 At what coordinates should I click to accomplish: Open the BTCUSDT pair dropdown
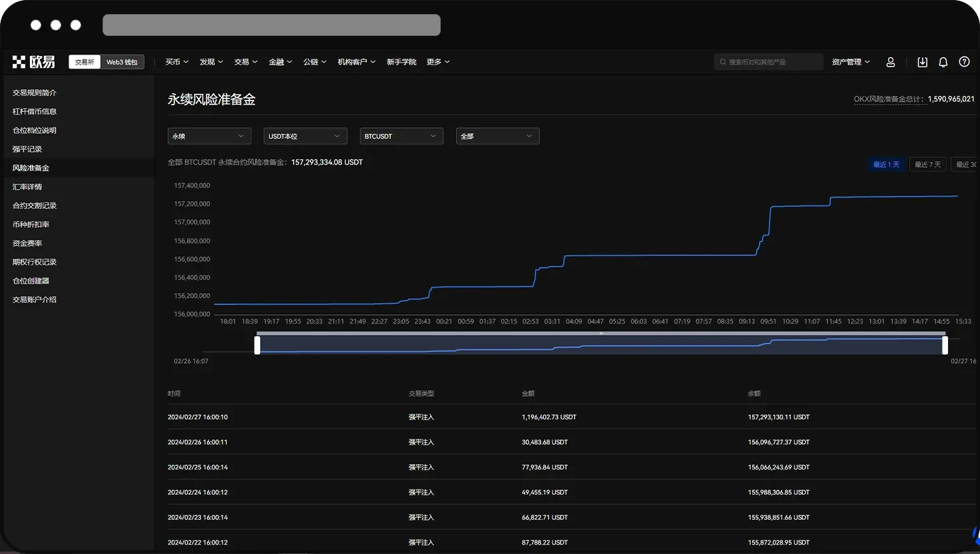point(401,136)
